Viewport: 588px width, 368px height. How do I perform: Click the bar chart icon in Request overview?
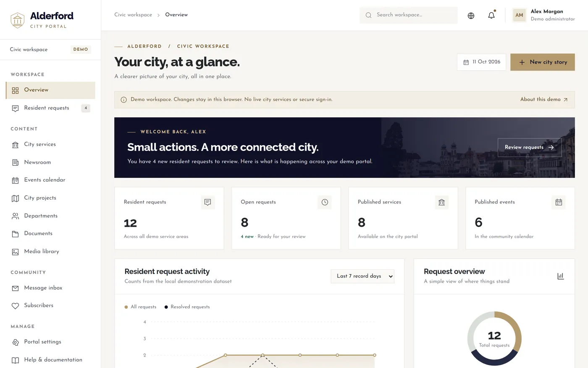click(560, 276)
